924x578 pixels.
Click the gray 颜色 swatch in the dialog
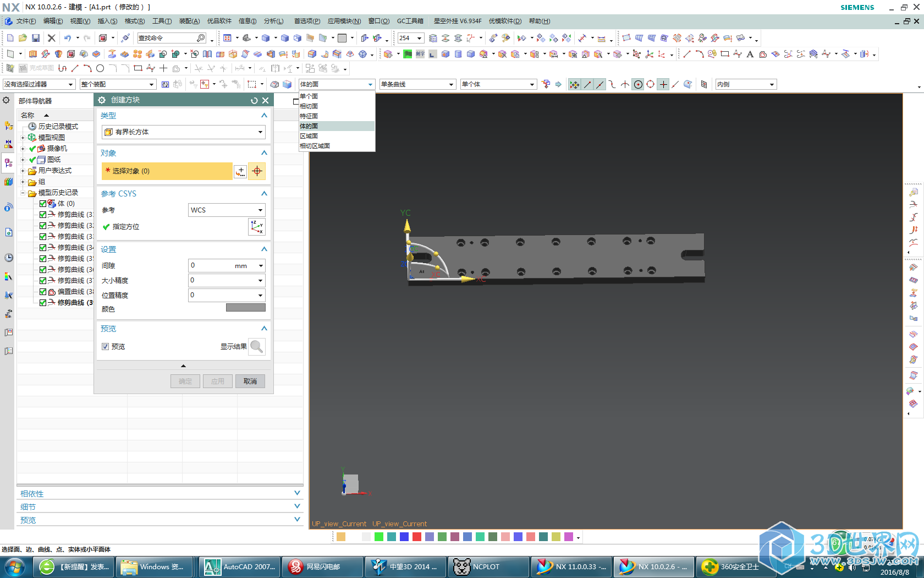point(246,308)
